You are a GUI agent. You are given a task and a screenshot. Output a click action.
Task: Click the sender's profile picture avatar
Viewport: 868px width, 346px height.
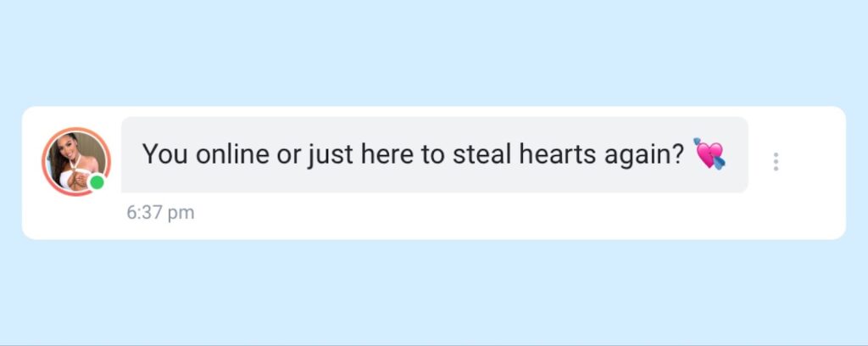[76, 162]
